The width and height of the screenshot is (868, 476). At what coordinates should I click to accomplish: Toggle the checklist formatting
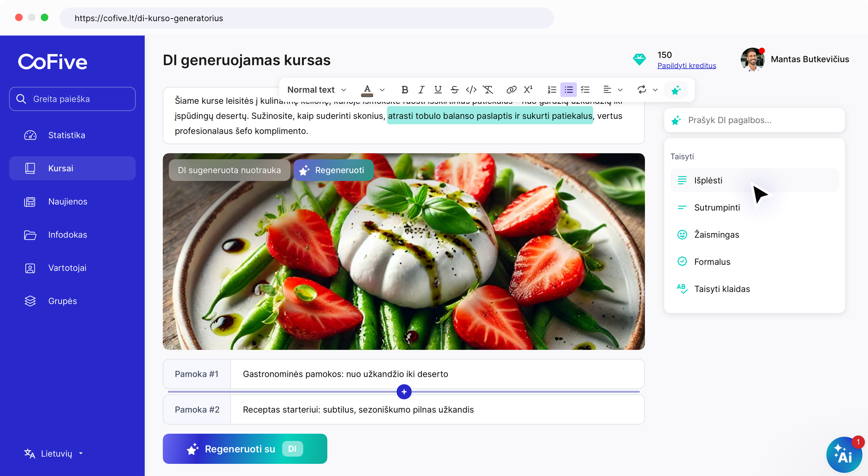(x=585, y=90)
